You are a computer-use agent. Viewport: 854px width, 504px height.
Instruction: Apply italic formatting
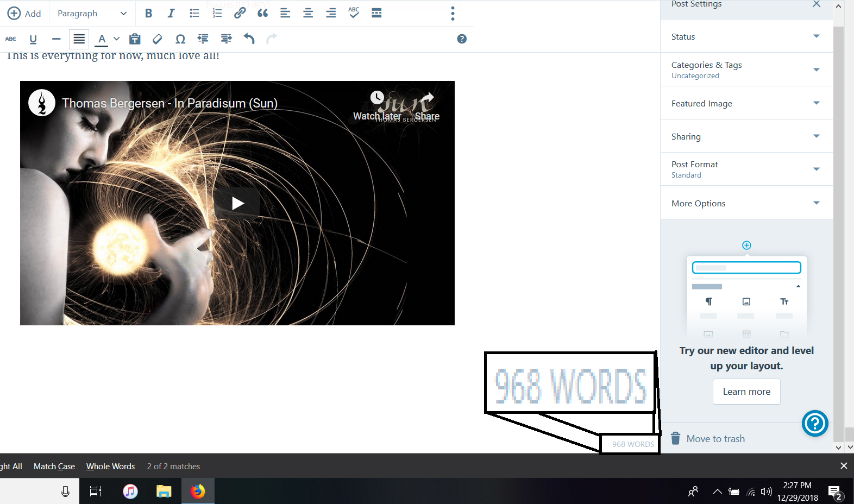[x=171, y=14]
